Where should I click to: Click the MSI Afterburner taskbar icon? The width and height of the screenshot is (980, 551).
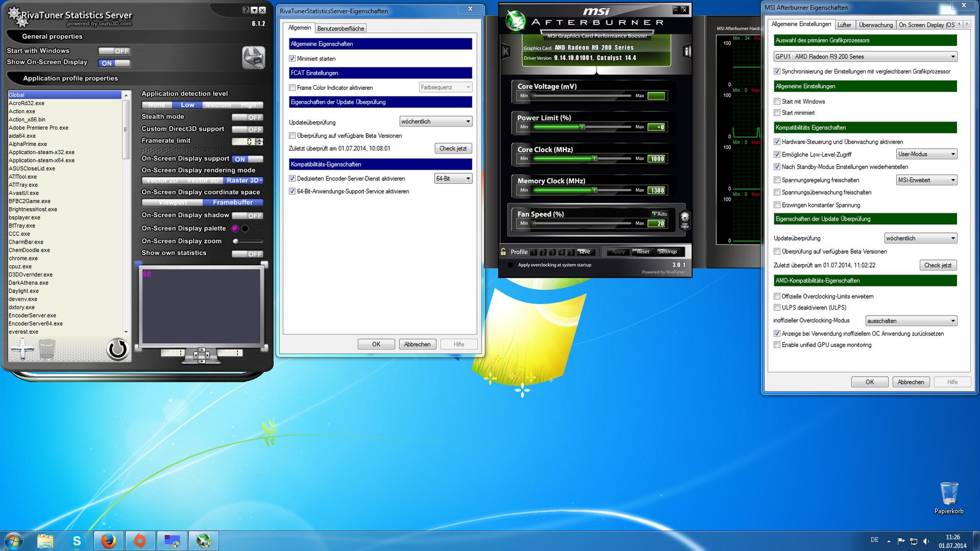pos(203,541)
